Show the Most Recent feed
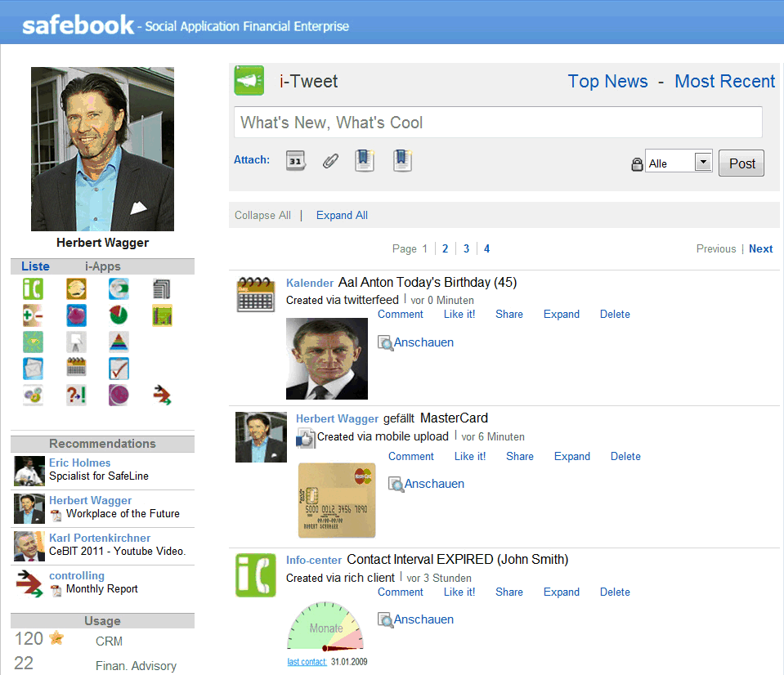784x675 pixels. coord(724,81)
